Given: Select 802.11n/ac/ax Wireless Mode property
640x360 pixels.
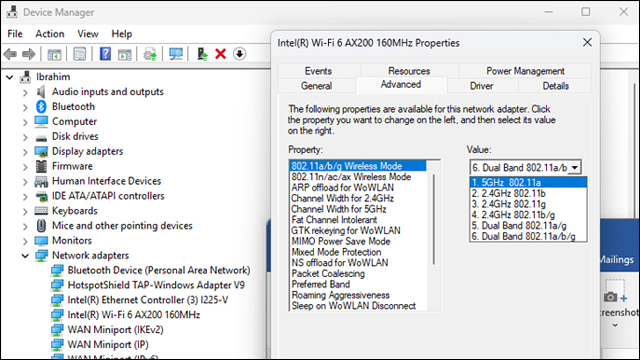Looking at the screenshot, I should coord(351,177).
